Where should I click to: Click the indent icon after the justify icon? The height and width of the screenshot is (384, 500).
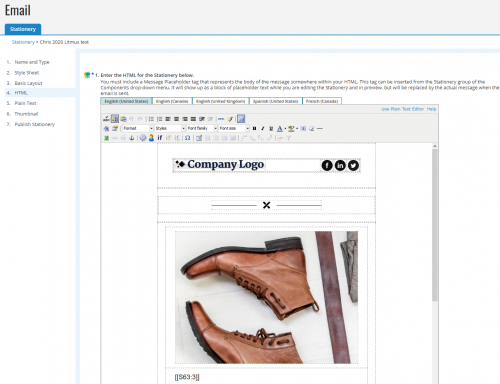click(x=202, y=119)
